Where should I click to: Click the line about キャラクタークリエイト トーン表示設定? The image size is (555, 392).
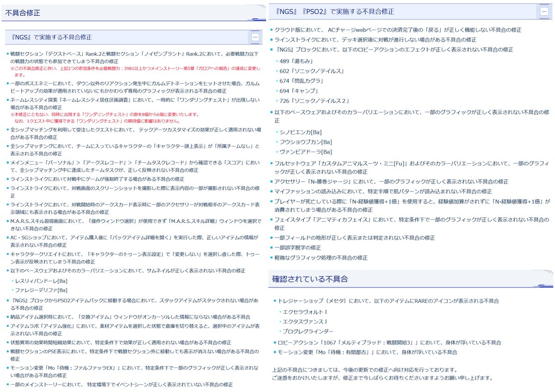pos(134,257)
